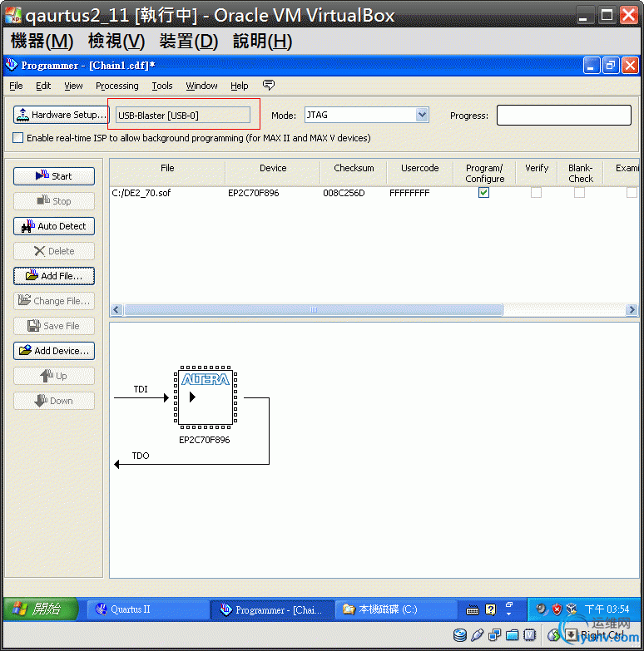Click Change File button
Screen dimensions: 644x651
[54, 301]
